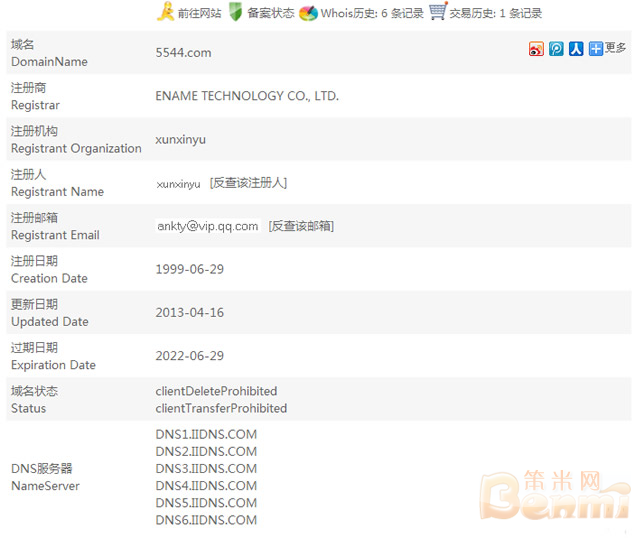
Task: Click the Expiration Date label
Action: [53, 365]
